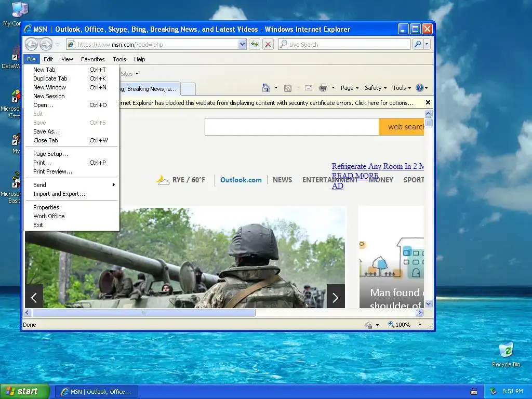Open the zoom level dropdown arrow
The height and width of the screenshot is (399, 532).
pos(420,325)
